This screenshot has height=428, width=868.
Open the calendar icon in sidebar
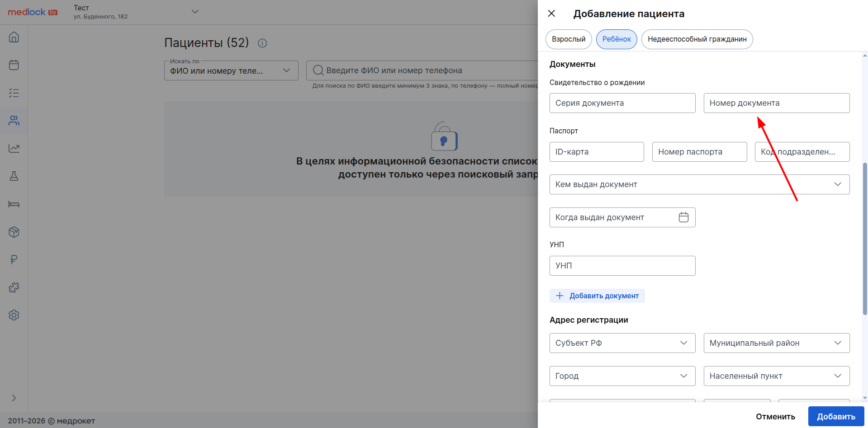pos(14,65)
